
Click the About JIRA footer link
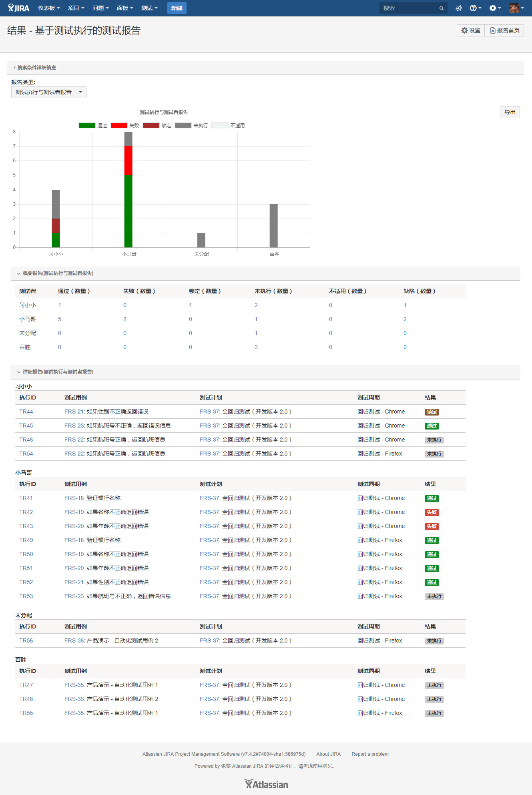329,754
